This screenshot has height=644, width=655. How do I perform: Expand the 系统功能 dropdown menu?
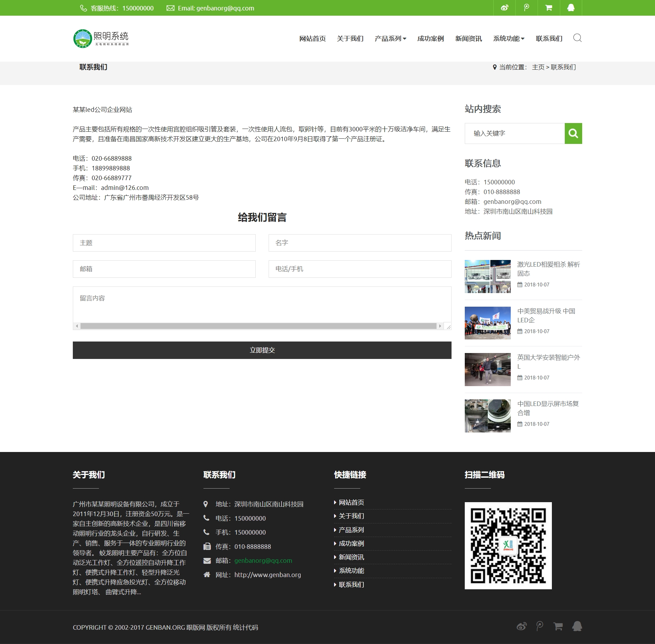509,38
